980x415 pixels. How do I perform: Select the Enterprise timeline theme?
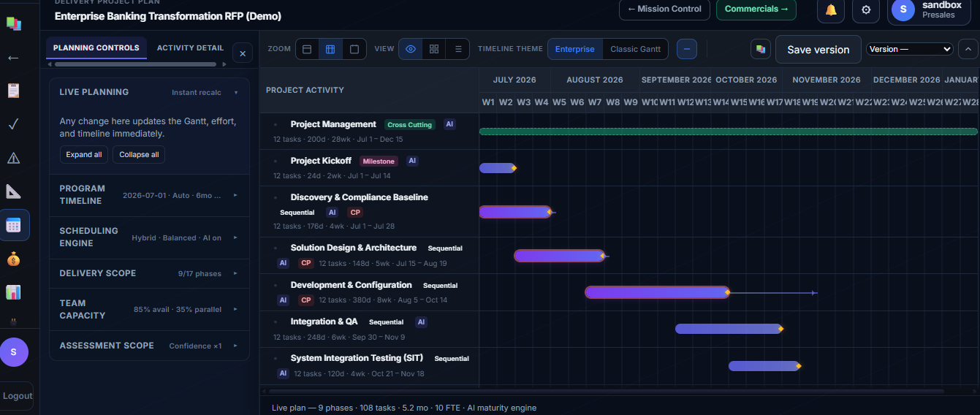(574, 49)
